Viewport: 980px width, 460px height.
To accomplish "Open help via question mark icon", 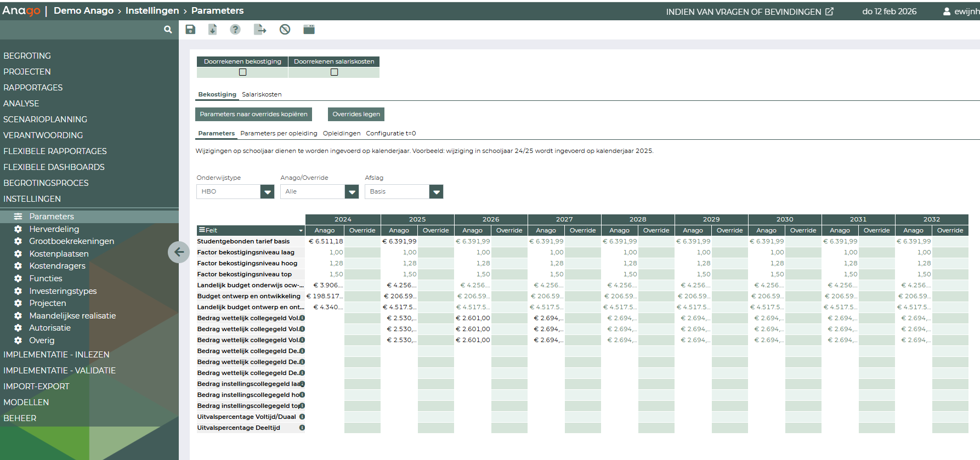I will pyautogui.click(x=235, y=30).
